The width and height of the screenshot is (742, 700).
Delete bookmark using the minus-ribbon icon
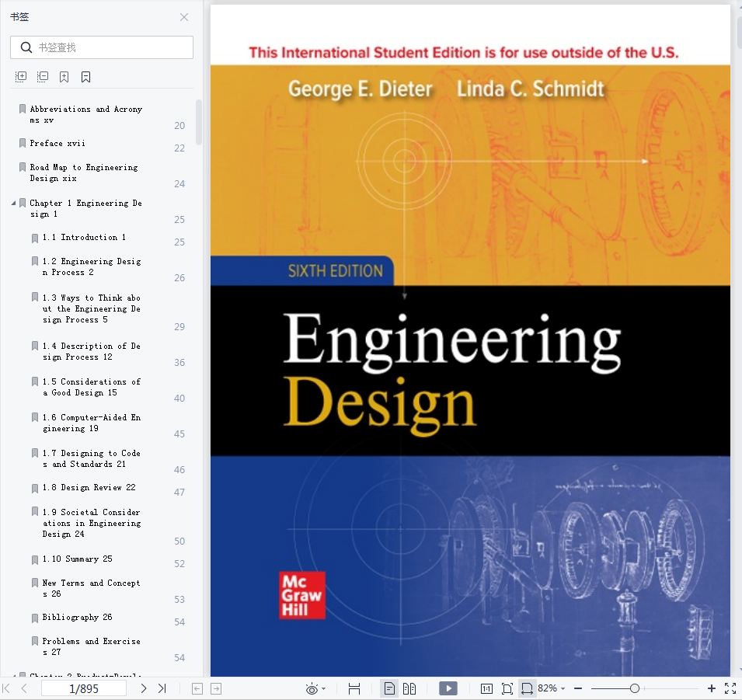tap(85, 77)
